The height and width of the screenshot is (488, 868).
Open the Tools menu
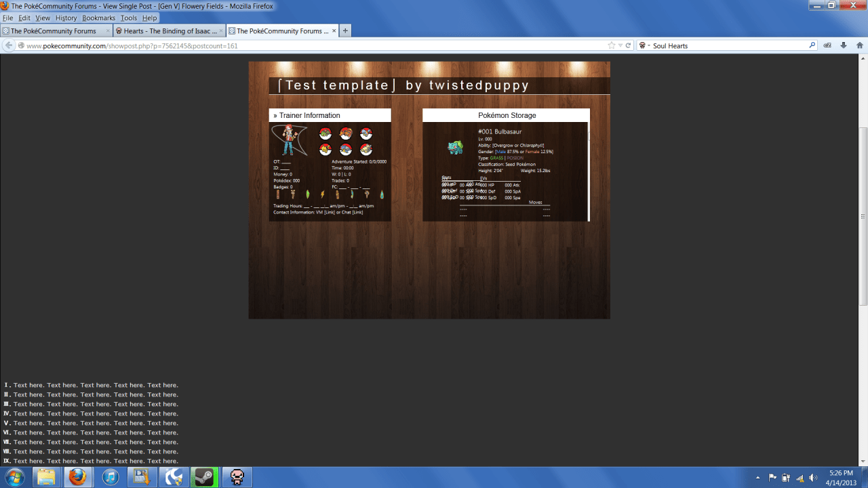129,18
